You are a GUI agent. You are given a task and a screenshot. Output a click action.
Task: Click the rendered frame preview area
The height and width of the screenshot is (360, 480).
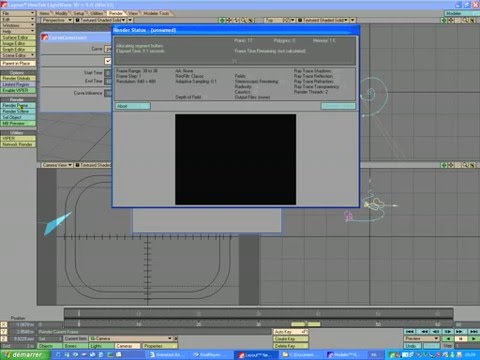(x=235, y=159)
